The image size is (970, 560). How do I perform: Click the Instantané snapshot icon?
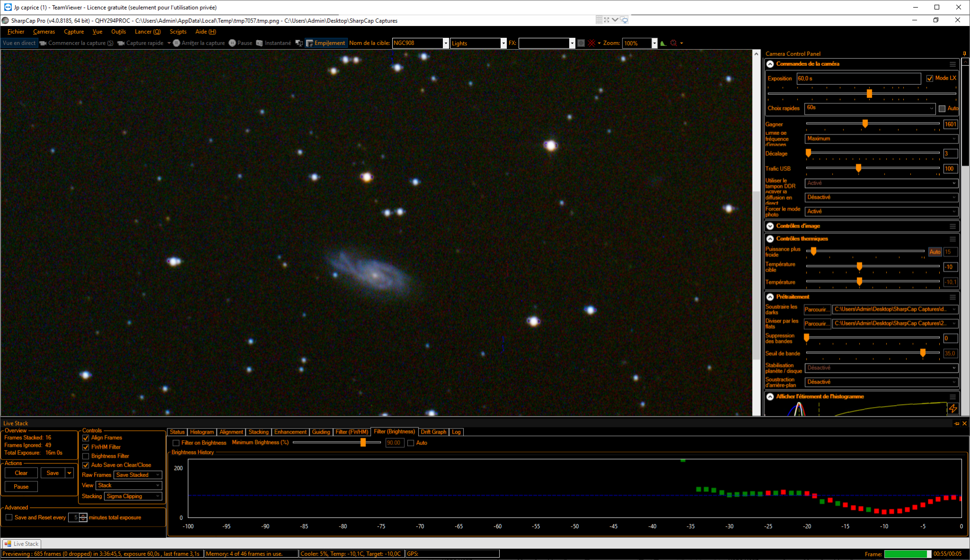tap(260, 43)
